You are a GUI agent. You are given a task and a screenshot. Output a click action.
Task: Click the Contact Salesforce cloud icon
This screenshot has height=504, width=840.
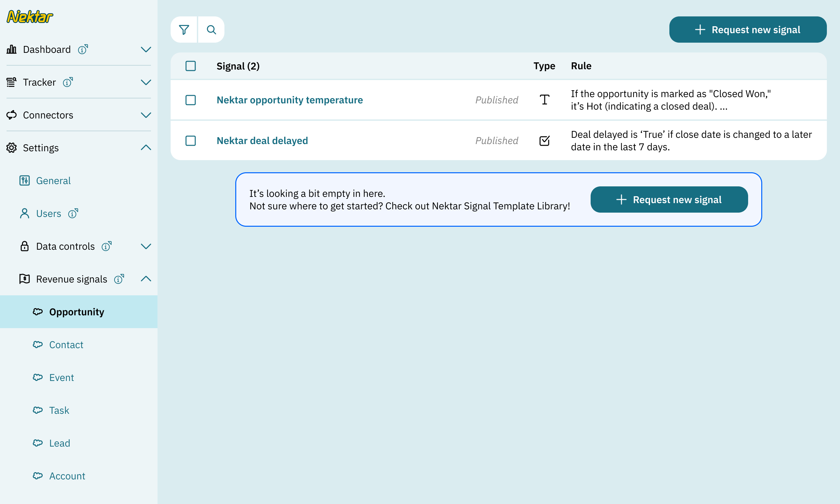coord(38,345)
